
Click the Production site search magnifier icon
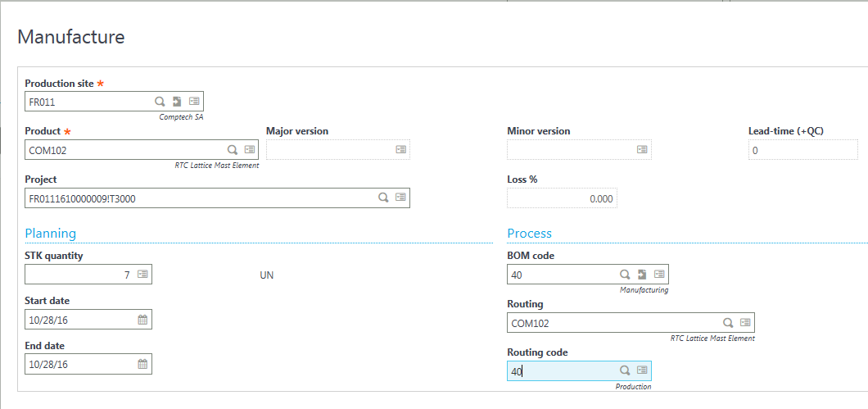coord(160,102)
